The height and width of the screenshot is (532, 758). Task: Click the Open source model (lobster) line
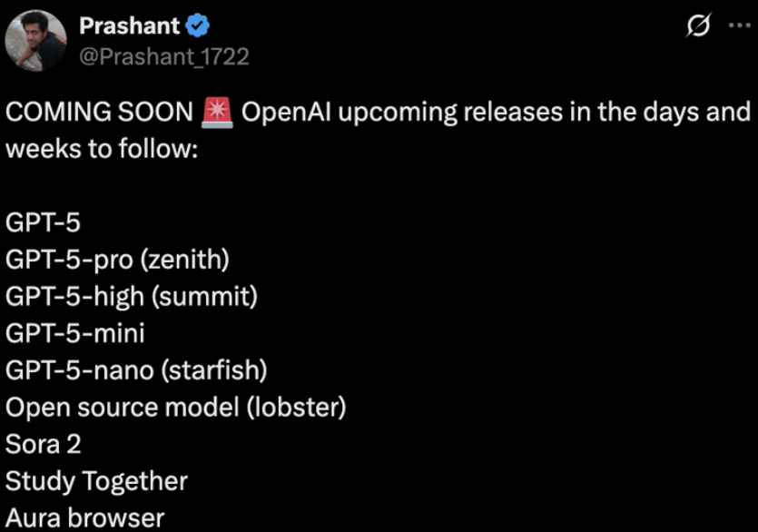[x=176, y=407]
